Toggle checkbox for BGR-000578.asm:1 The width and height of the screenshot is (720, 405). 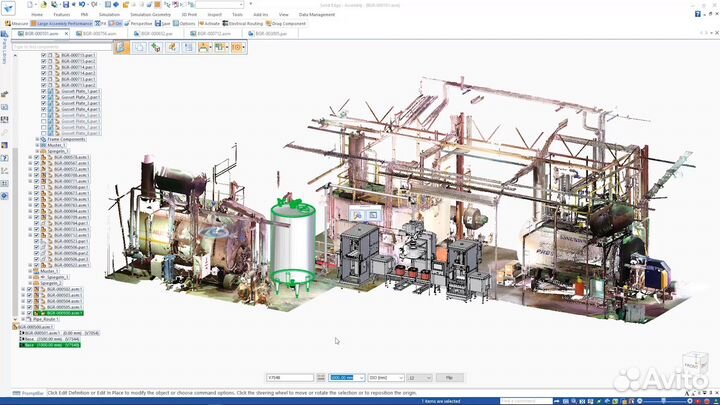(x=37, y=157)
